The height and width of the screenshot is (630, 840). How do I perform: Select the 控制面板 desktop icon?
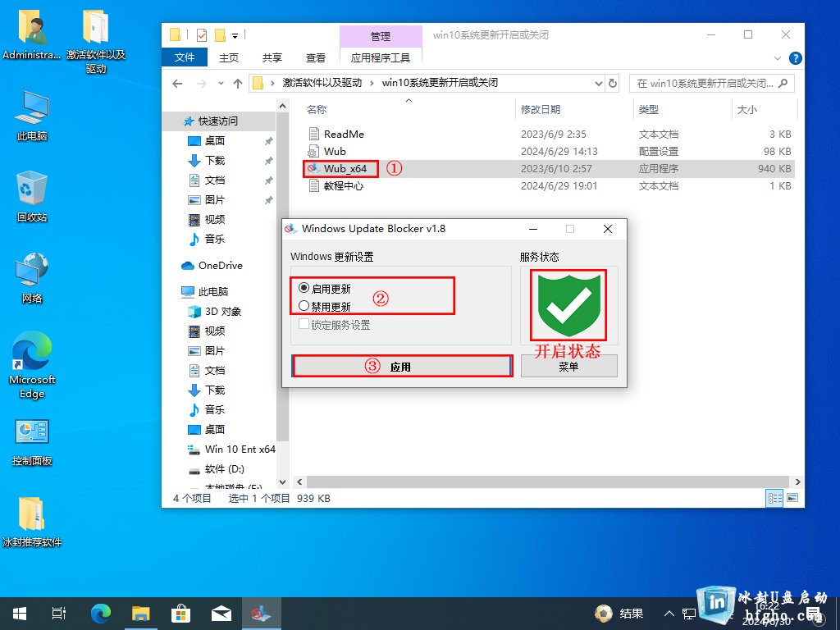pyautogui.click(x=32, y=442)
